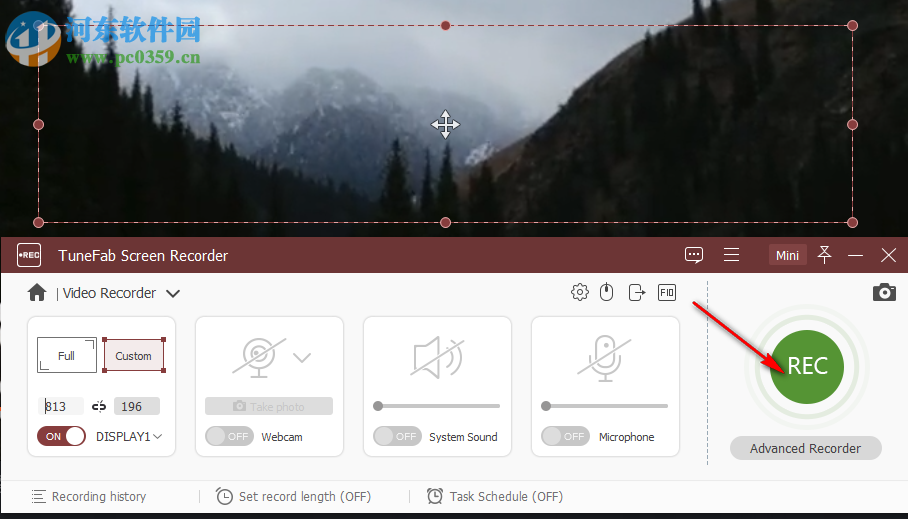The image size is (908, 519).
Task: Click the disabled webcam icon
Action: [259, 357]
